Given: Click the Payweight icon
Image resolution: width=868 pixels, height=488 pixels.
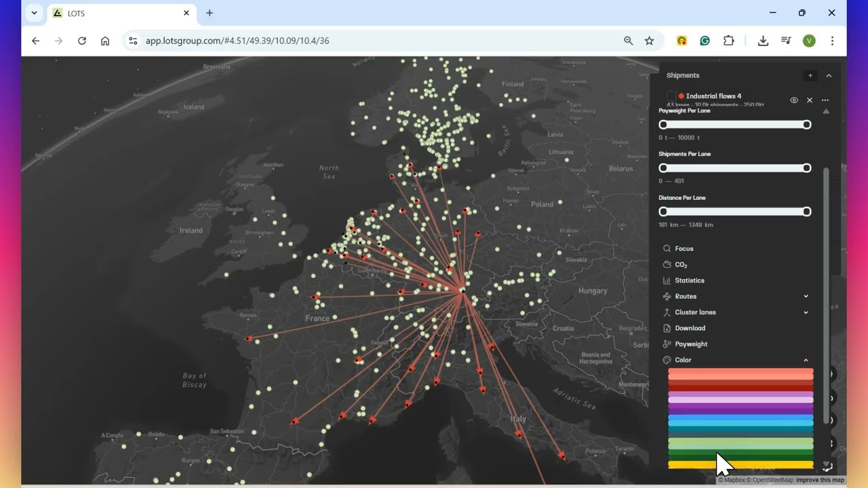Looking at the screenshot, I should point(667,344).
